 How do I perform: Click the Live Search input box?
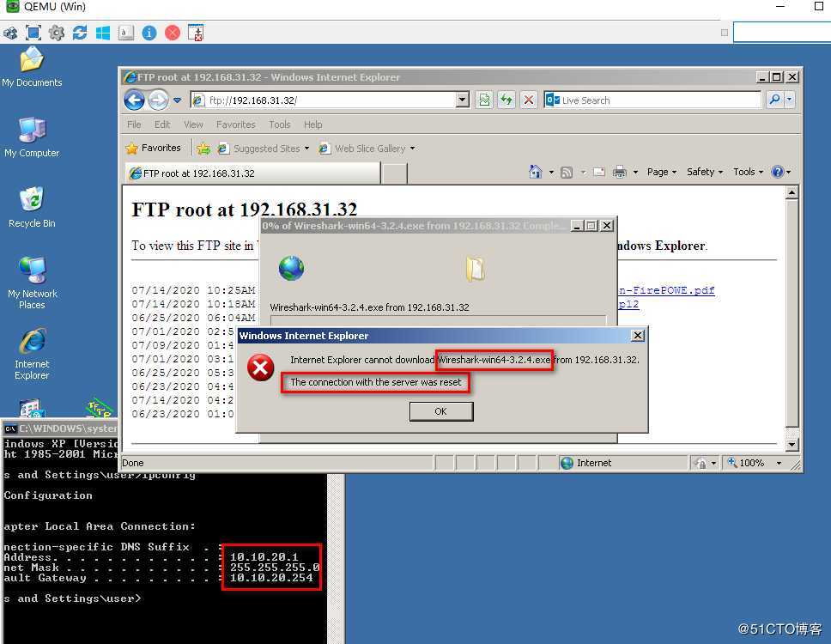[x=653, y=100]
